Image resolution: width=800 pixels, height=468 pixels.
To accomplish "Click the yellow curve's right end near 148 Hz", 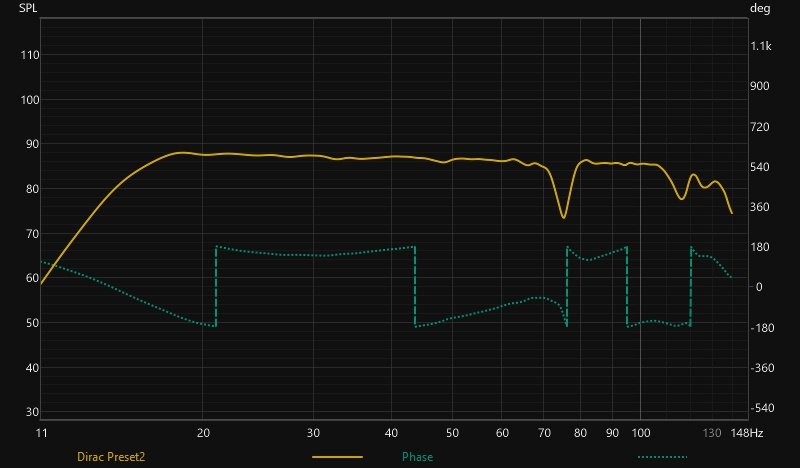I will coord(731,212).
